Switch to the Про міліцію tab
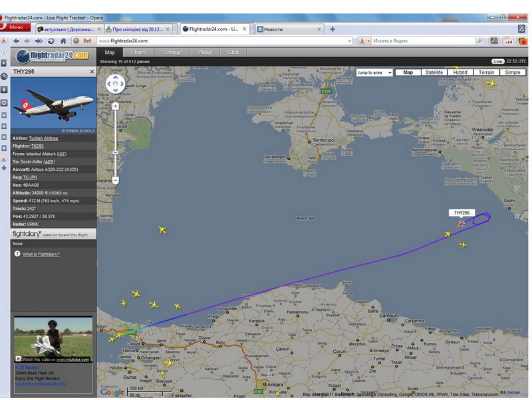The height and width of the screenshot is (400, 532). pos(138,29)
